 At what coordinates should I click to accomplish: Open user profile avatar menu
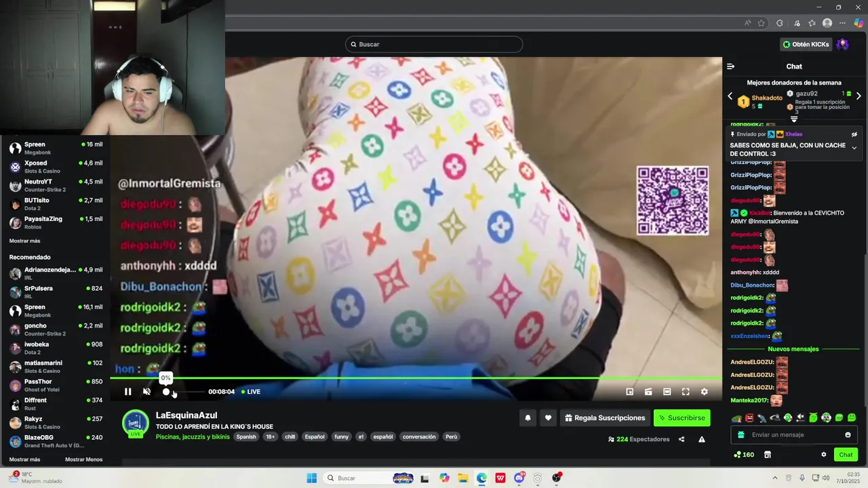(x=843, y=44)
